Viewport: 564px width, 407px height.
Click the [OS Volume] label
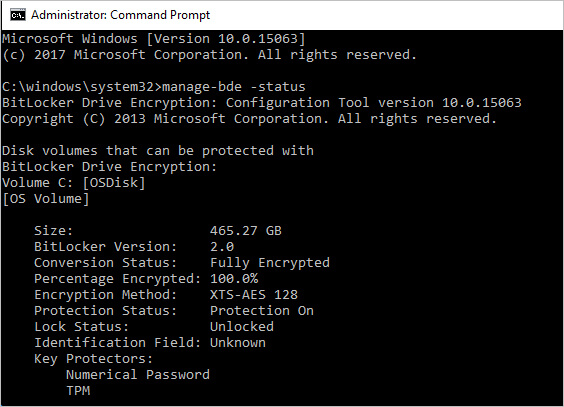coord(46,199)
